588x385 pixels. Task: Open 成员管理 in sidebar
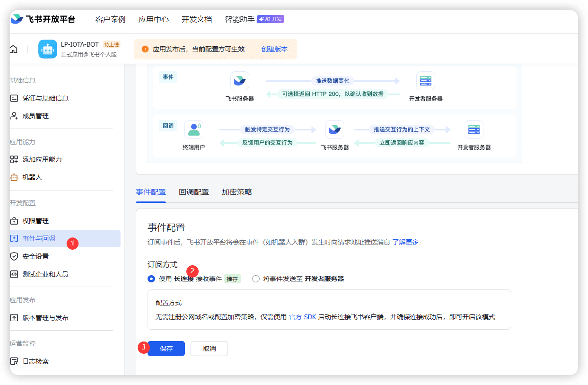coord(35,116)
